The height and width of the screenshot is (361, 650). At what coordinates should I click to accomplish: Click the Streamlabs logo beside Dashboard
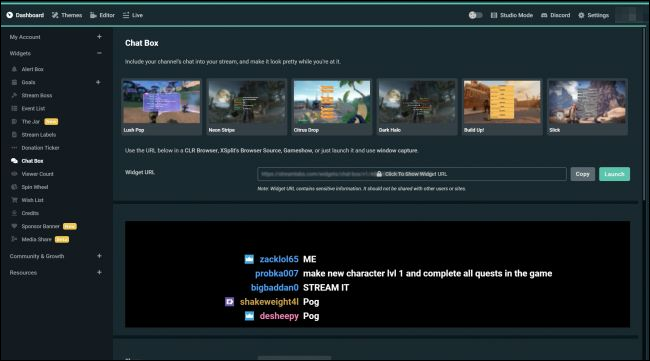[10, 15]
